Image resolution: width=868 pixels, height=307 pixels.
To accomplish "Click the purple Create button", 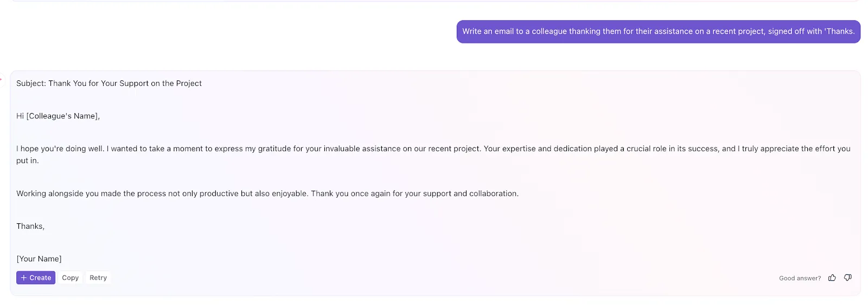I will click(36, 278).
